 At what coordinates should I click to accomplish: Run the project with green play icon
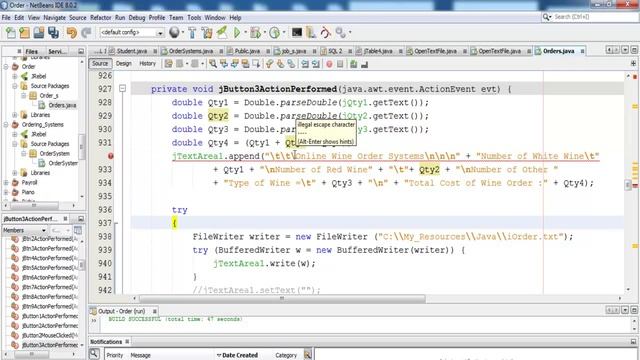[x=237, y=33]
